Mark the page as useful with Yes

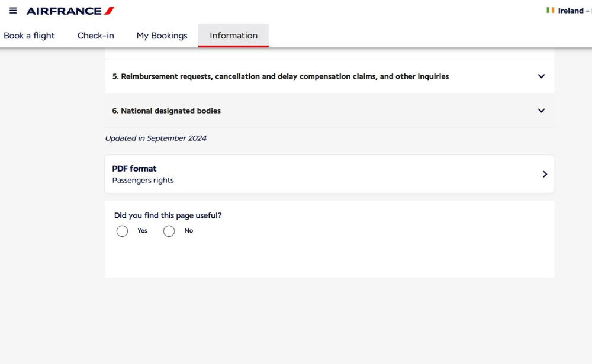pos(123,231)
